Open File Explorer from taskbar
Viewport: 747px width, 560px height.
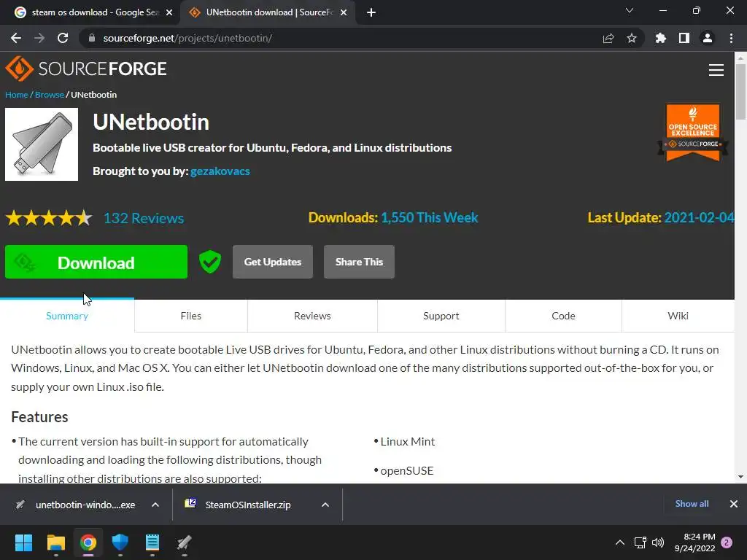[55, 542]
